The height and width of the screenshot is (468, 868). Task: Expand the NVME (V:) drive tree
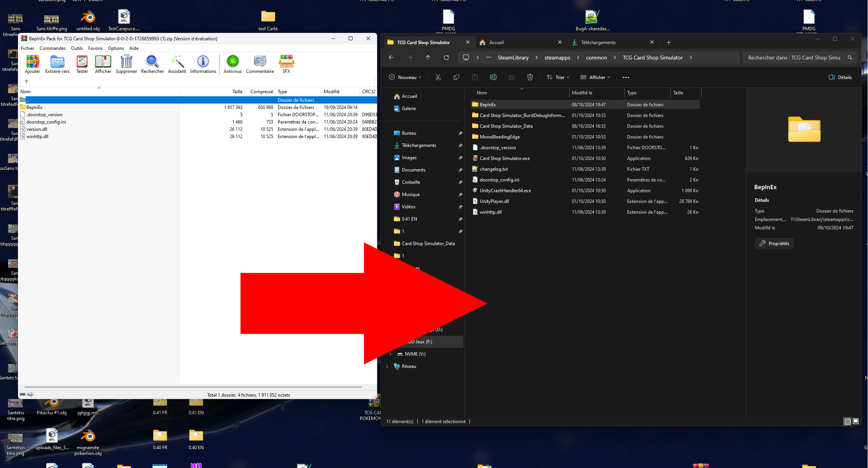pyautogui.click(x=390, y=354)
